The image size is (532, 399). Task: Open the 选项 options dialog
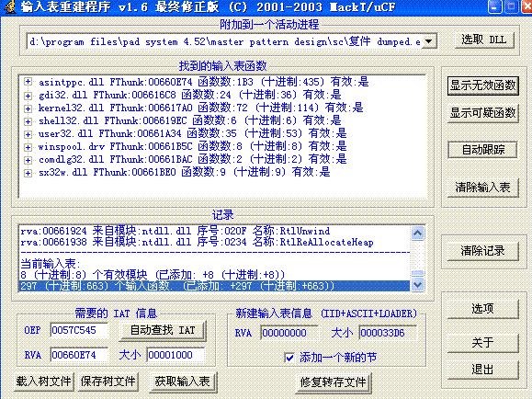tap(482, 309)
